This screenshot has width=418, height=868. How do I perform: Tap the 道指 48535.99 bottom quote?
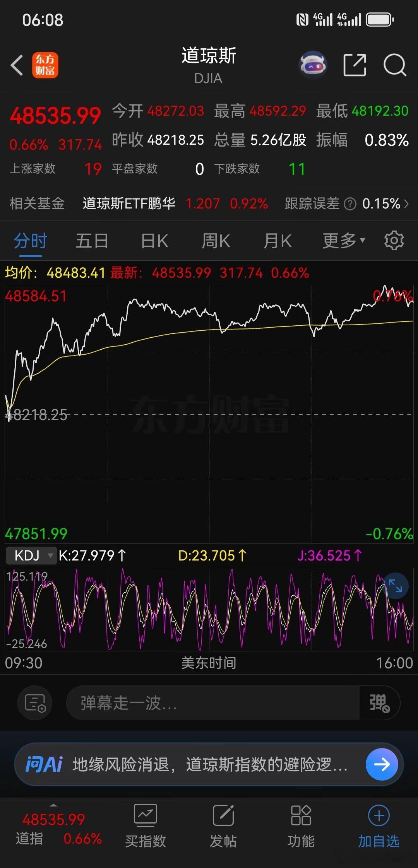[x=58, y=829]
